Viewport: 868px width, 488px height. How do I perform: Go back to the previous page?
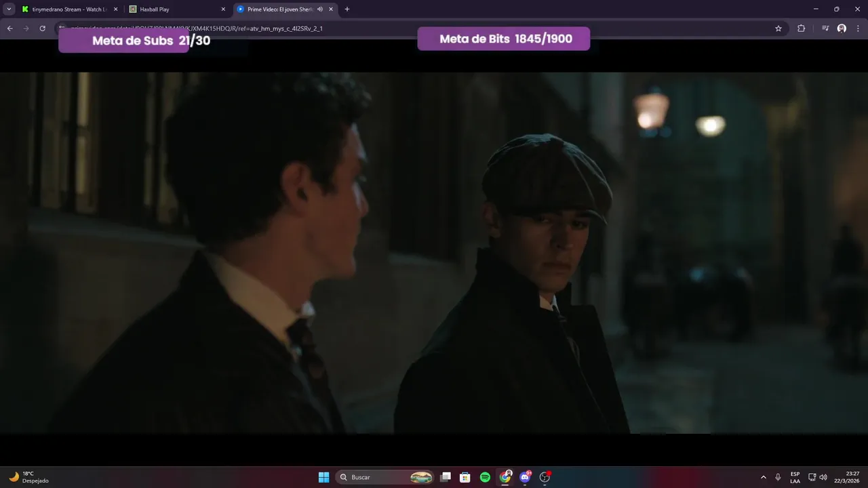click(9, 28)
